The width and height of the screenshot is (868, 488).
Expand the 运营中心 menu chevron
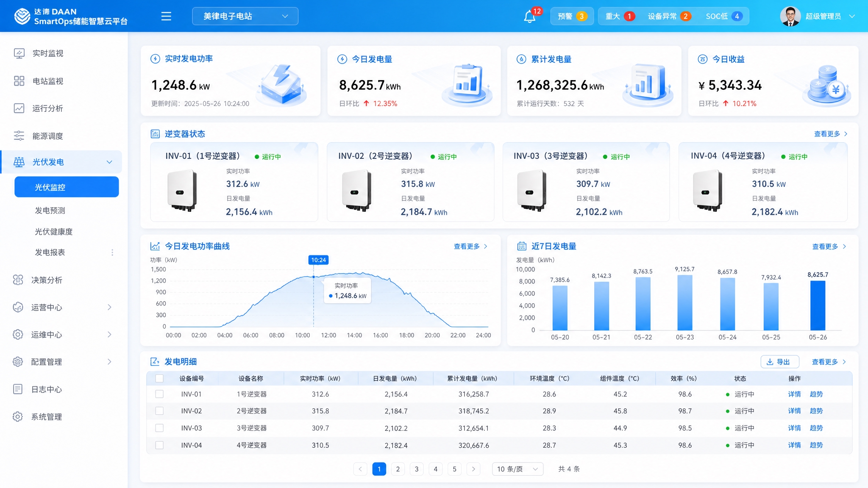click(109, 307)
